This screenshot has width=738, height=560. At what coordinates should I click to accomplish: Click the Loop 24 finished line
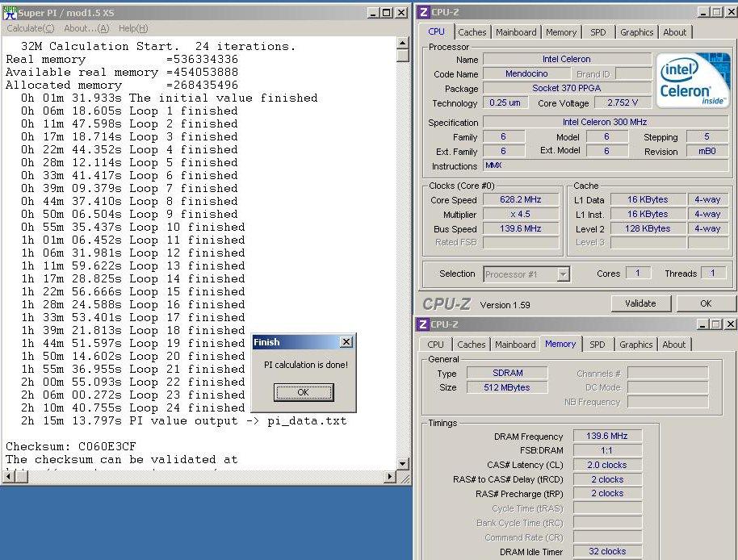pos(132,407)
